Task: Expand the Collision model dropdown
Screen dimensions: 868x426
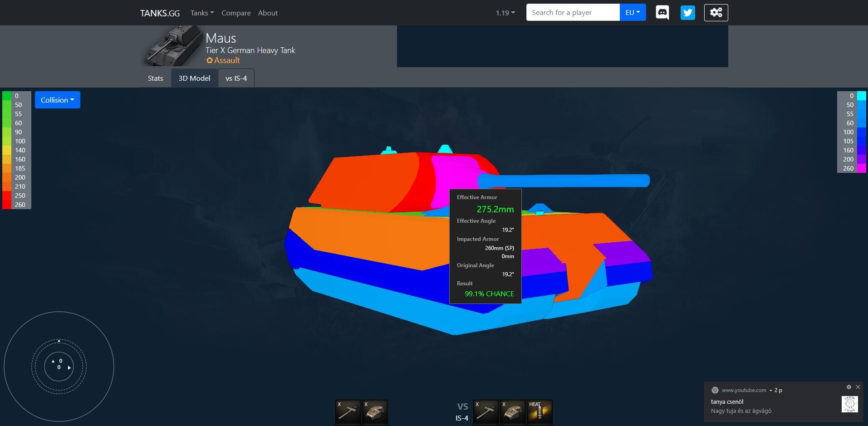Action: point(58,100)
